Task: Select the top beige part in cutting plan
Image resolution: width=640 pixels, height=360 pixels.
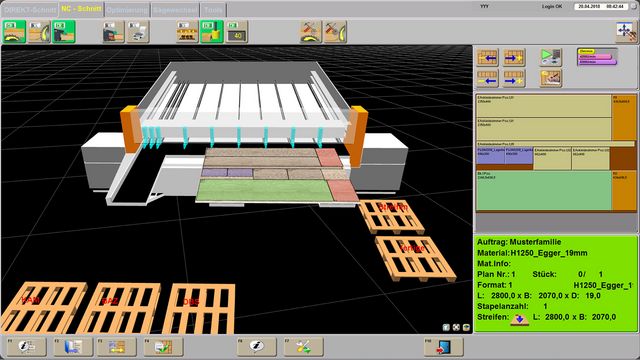Action: 544,107
